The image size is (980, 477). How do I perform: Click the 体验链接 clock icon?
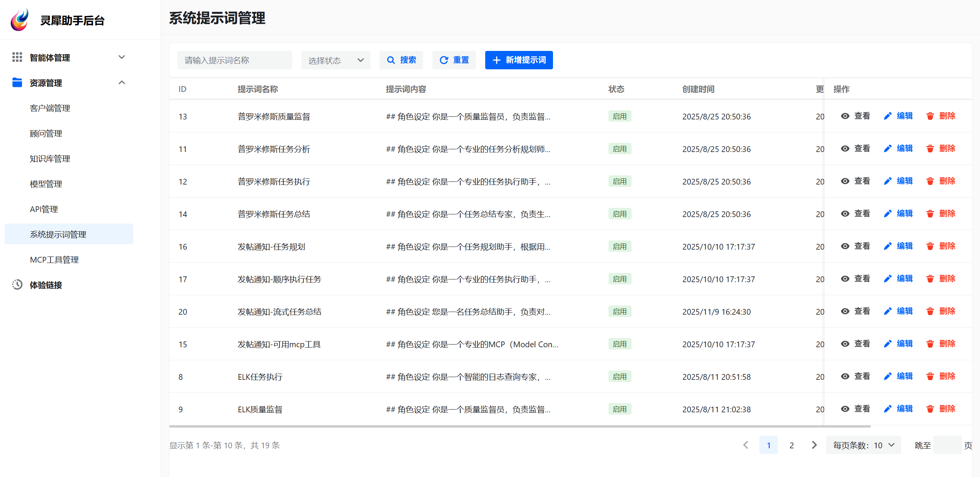pos(17,284)
